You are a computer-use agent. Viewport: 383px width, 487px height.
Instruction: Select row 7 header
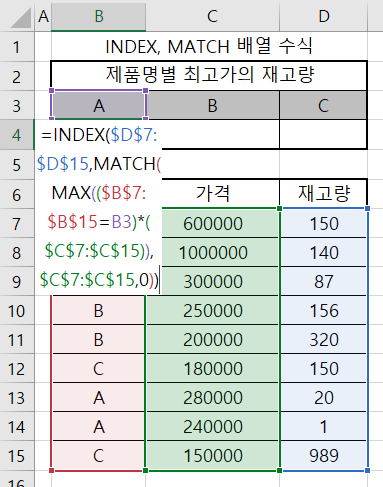point(17,223)
